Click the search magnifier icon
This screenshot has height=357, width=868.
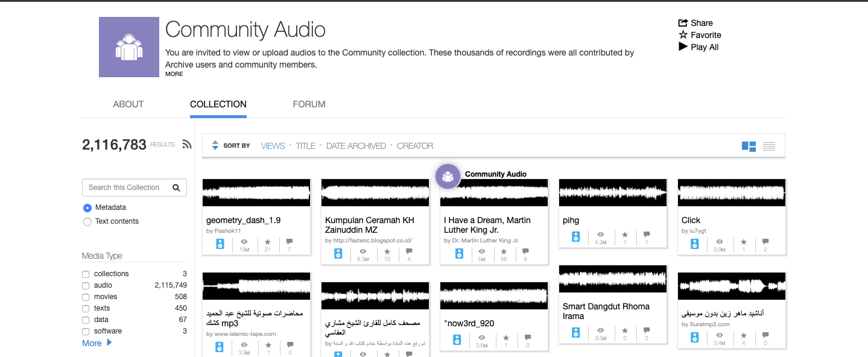[176, 188]
